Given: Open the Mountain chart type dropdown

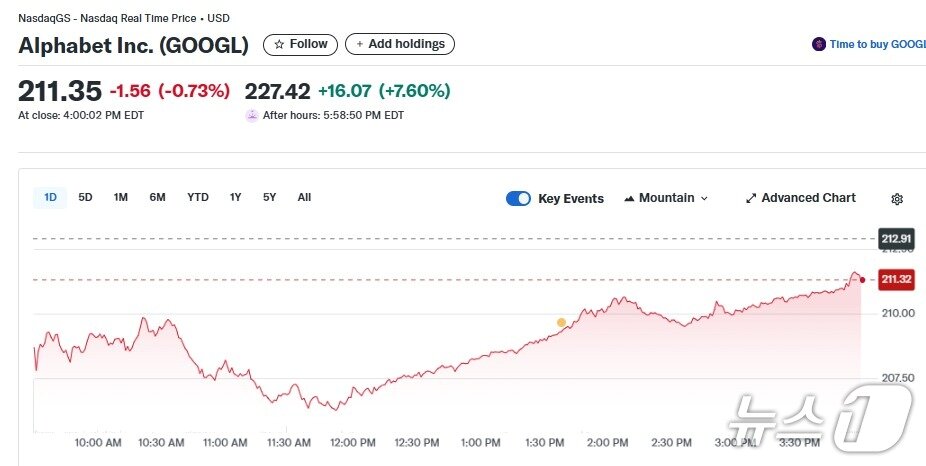Looking at the screenshot, I should pos(666,198).
